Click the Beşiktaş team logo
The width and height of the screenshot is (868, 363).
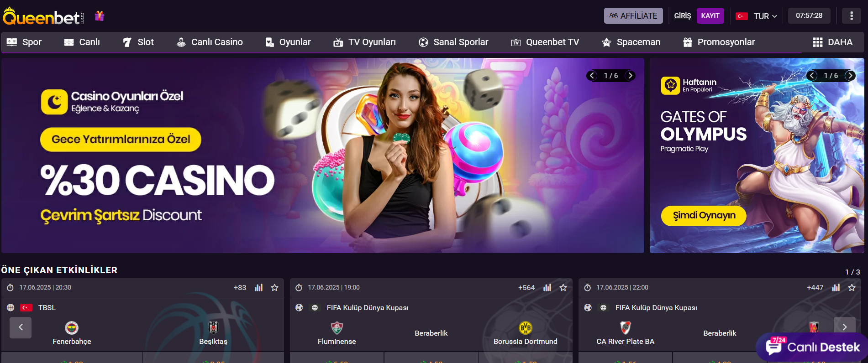[x=213, y=327]
